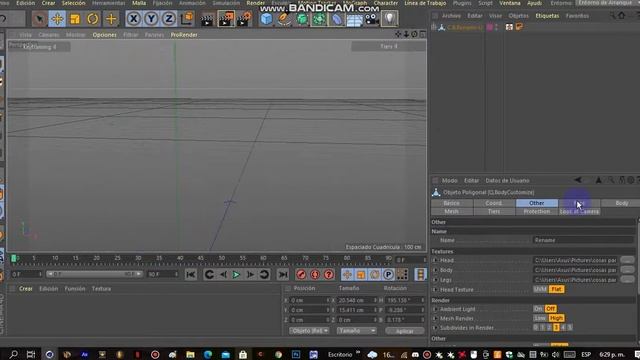This screenshot has width=640, height=360.
Task: Open the spline pen tool
Action: (x=284, y=19)
